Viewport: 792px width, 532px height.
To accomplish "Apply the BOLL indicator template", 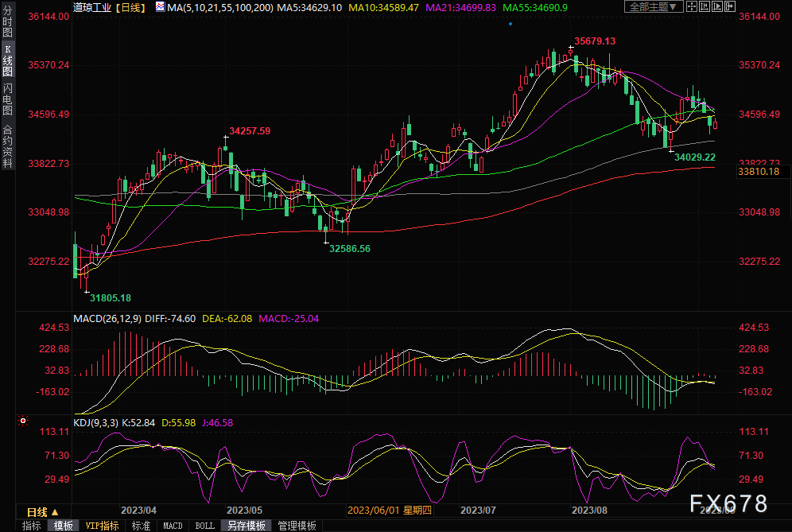I will pos(204,526).
